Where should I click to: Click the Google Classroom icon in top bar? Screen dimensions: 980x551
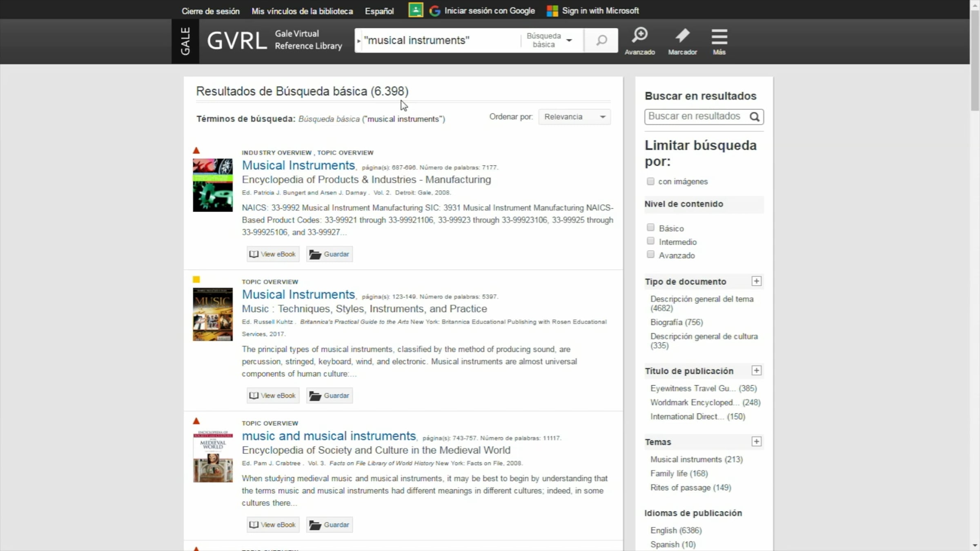[415, 10]
